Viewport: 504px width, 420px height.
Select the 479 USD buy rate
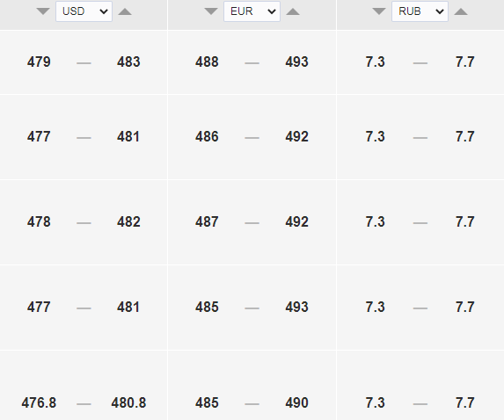point(39,62)
